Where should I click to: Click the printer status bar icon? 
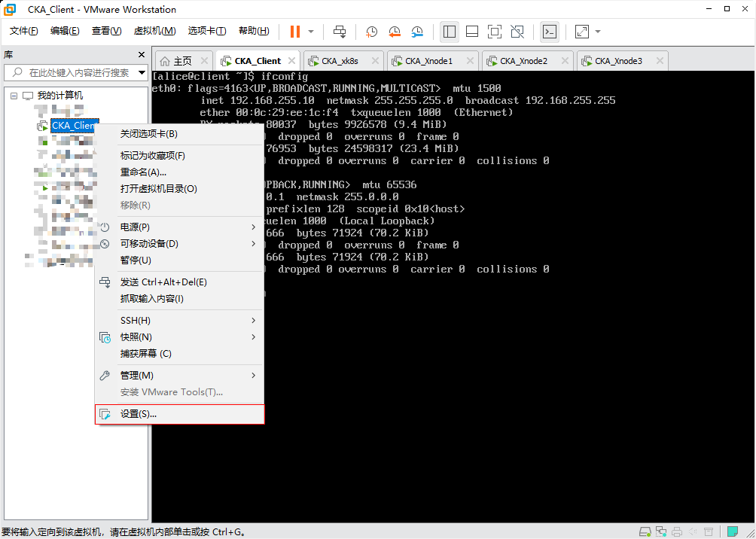677,531
